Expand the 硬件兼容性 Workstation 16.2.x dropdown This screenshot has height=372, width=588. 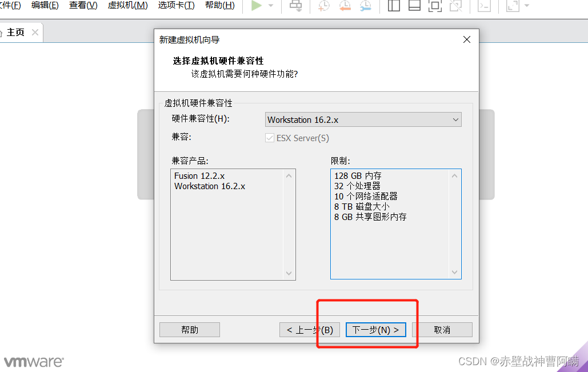pos(363,119)
